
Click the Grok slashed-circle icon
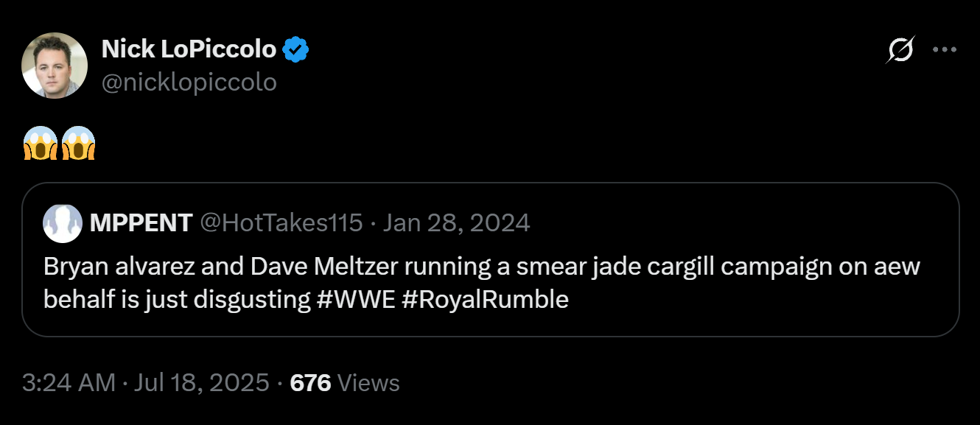point(901,50)
